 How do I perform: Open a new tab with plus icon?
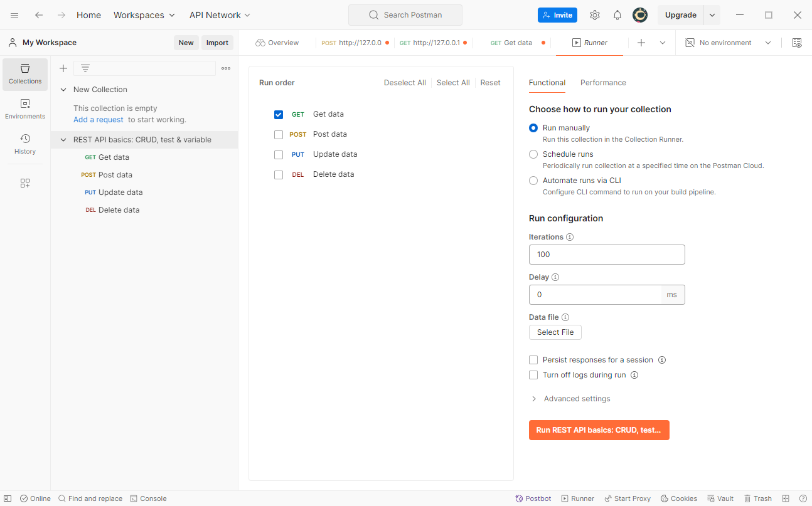pyautogui.click(x=641, y=43)
